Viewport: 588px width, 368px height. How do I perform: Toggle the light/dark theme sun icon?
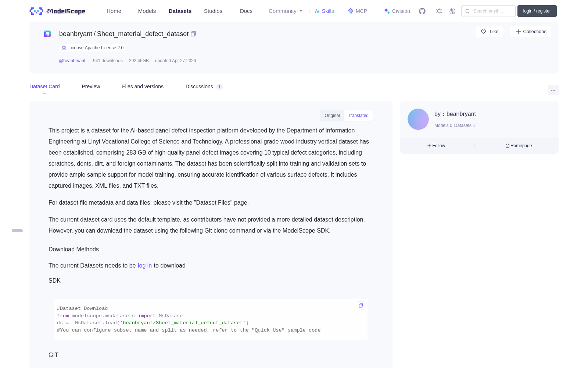(x=439, y=11)
